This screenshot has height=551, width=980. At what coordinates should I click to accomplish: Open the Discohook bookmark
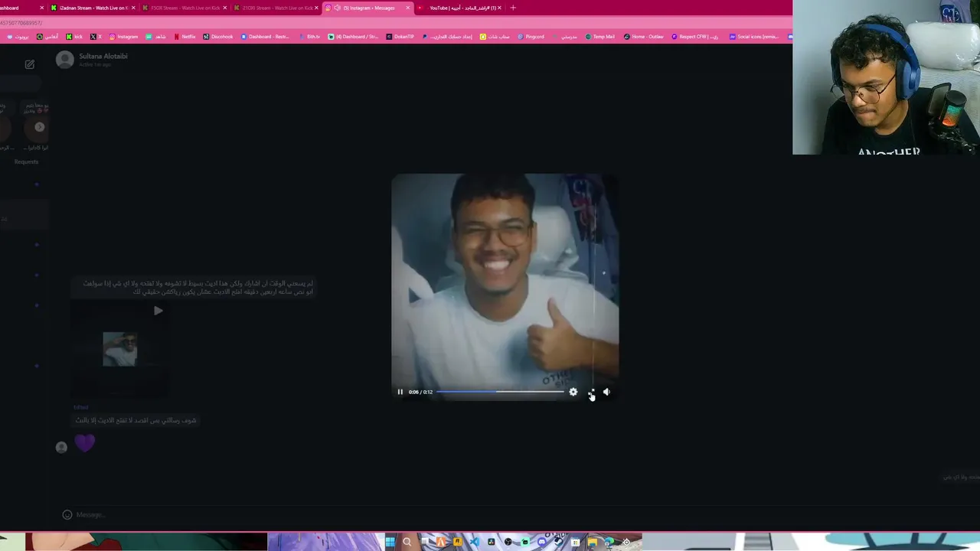click(x=218, y=37)
